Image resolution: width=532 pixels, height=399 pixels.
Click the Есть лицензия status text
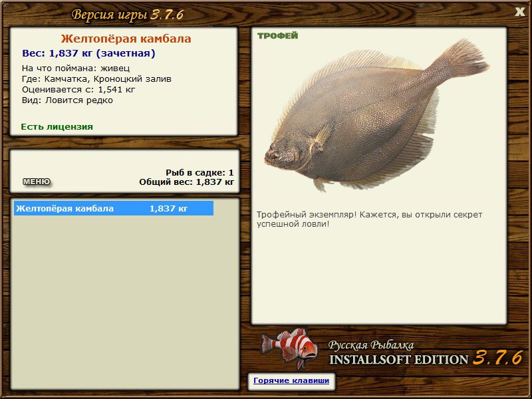57,126
